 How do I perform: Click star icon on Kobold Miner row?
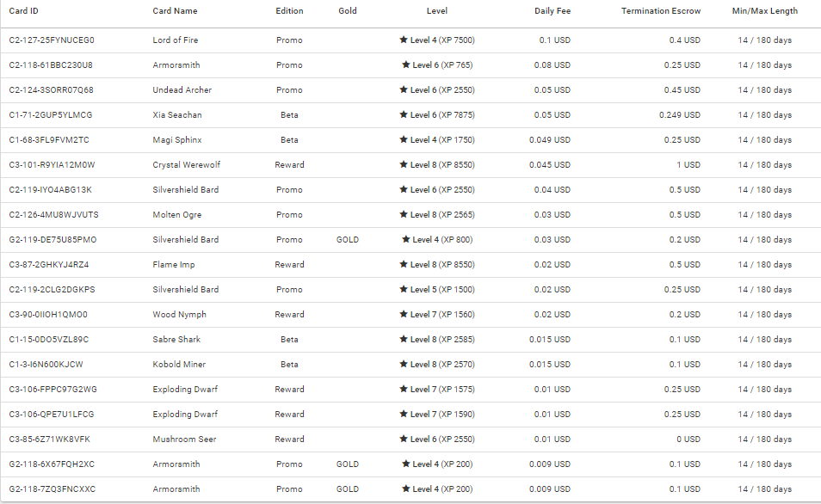pos(403,364)
